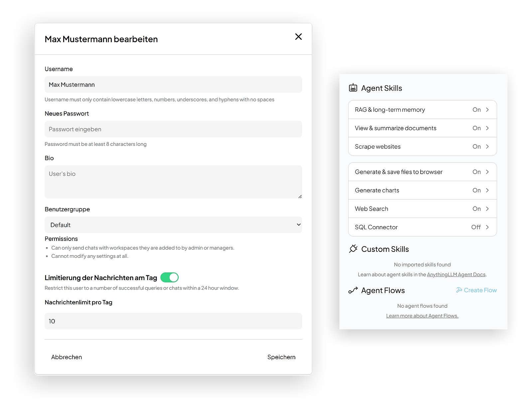
Task: Click the Agent Skills robot icon
Action: pos(353,88)
